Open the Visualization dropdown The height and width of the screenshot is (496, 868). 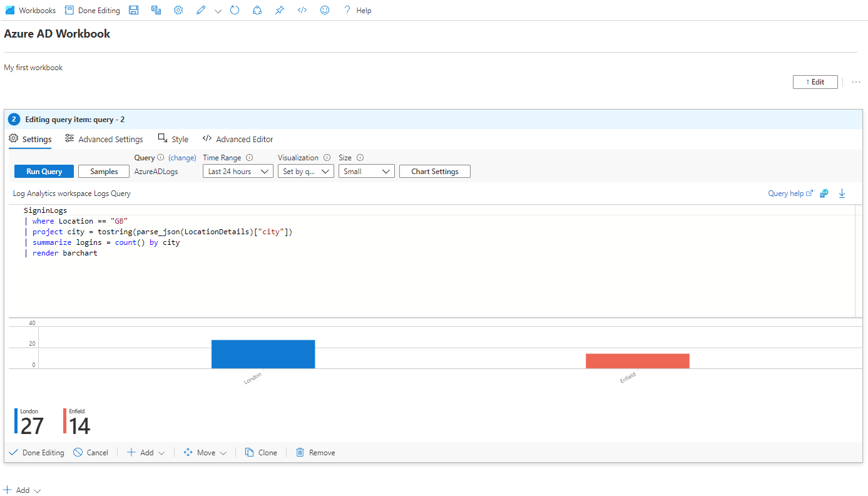(306, 172)
